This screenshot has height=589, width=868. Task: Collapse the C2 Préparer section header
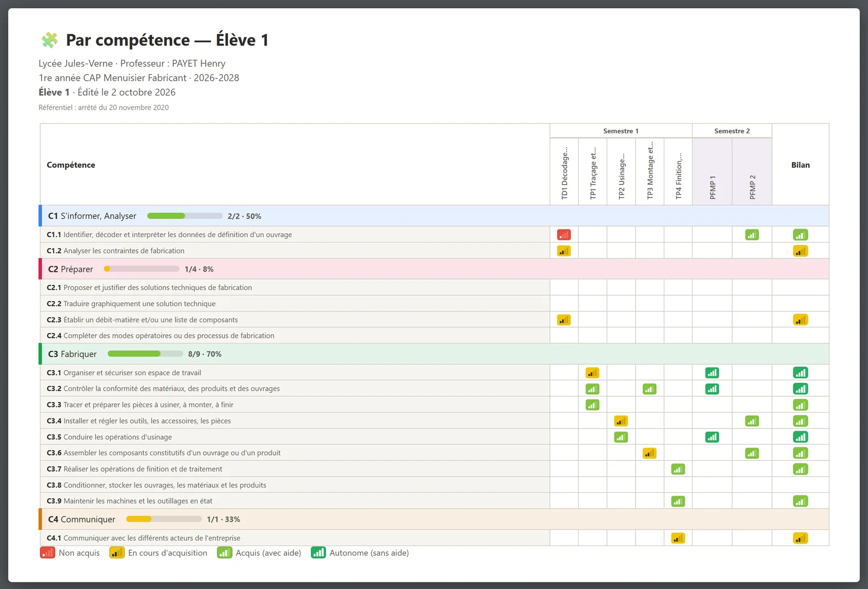click(x=434, y=269)
